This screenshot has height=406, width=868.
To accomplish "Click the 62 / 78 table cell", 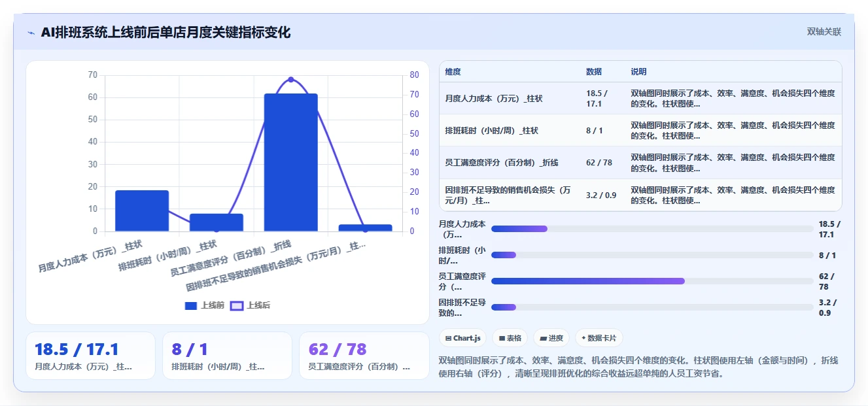I will [x=599, y=162].
